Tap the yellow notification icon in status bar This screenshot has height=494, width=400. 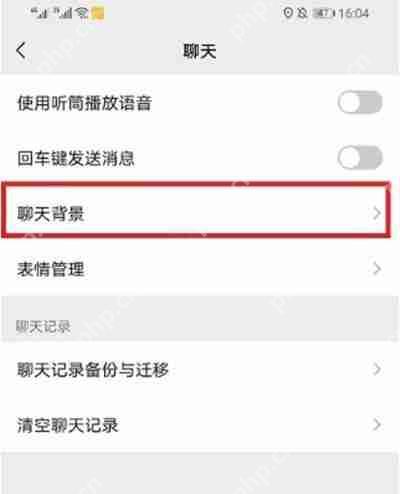click(x=98, y=13)
